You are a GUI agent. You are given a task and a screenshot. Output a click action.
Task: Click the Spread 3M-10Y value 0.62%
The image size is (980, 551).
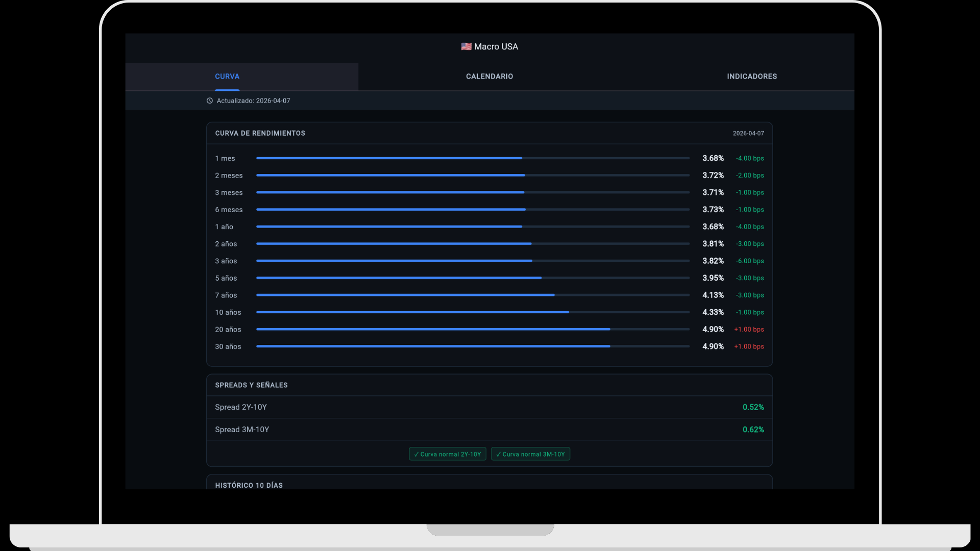pyautogui.click(x=753, y=429)
